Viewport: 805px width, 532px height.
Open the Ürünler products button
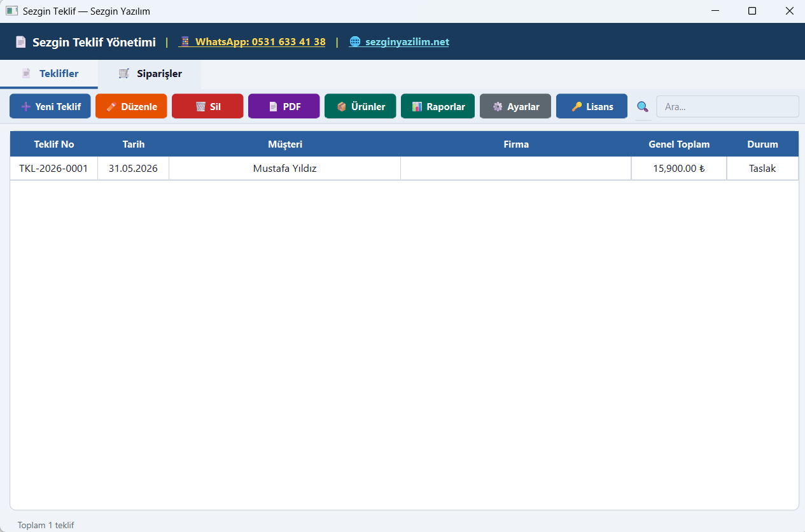360,106
